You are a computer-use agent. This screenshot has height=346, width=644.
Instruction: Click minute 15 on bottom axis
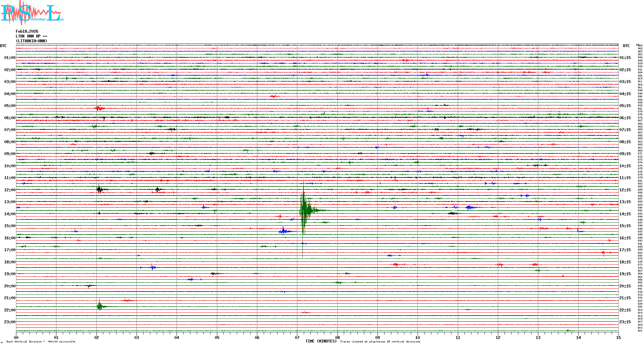pyautogui.click(x=618, y=337)
